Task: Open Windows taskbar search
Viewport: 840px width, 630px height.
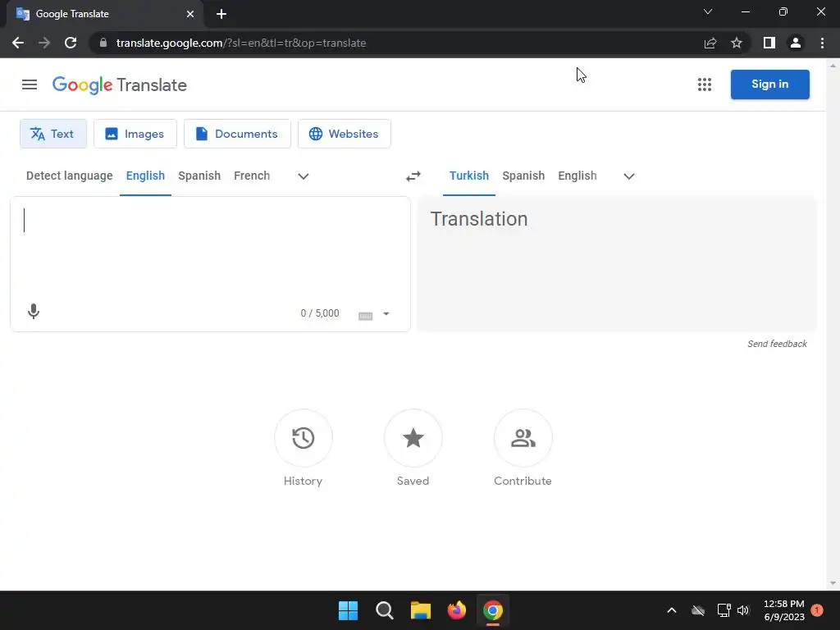Action: (384, 610)
